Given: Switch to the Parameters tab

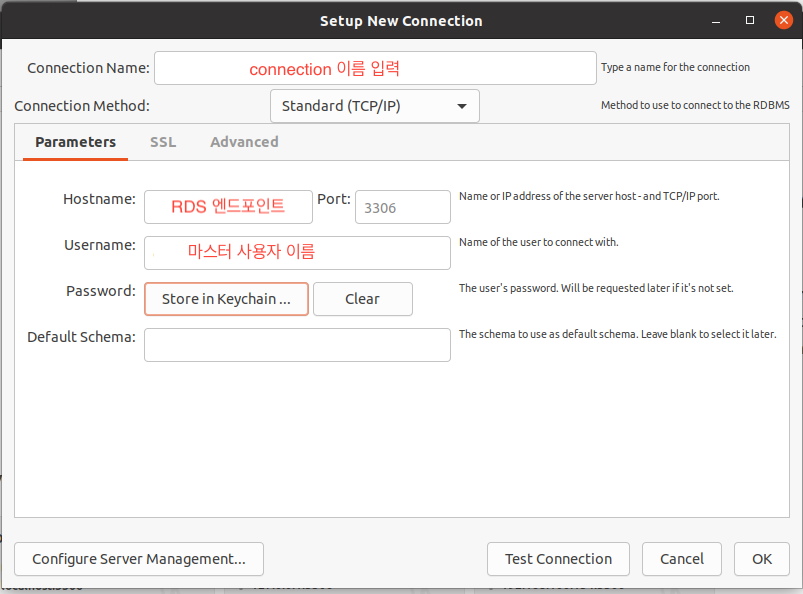Looking at the screenshot, I should [75, 142].
